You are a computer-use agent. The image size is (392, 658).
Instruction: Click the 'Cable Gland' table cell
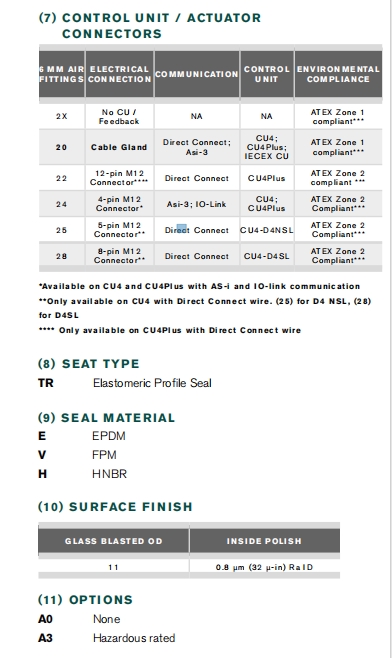119,147
